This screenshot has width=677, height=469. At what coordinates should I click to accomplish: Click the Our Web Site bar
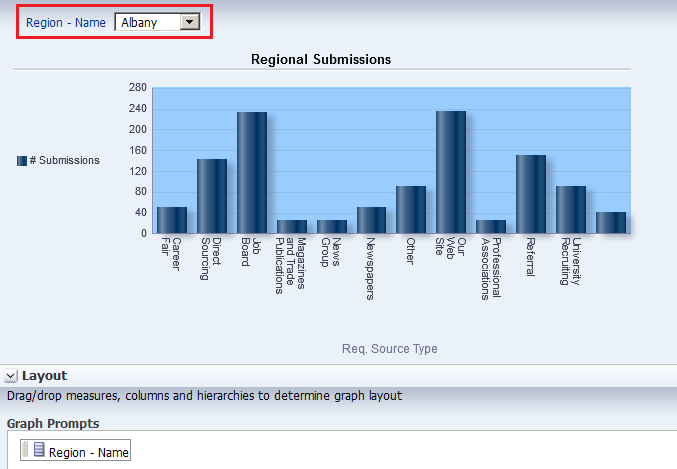coord(451,172)
